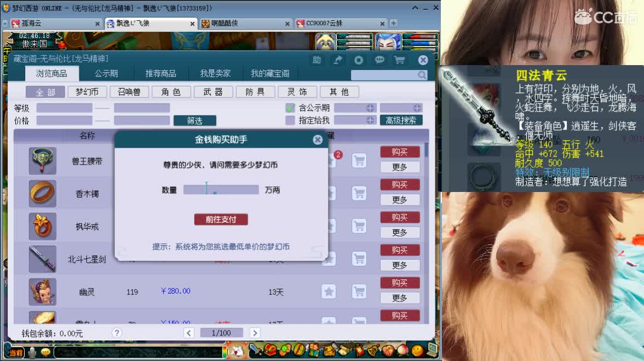Viewport: 644px width, 361px height.
Task: Click the 筛选 filter button
Action: pyautogui.click(x=195, y=120)
